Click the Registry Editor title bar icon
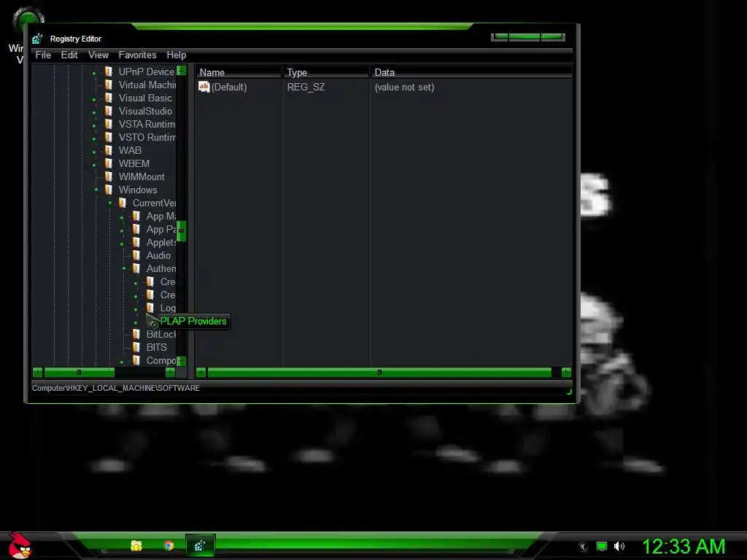 (x=38, y=39)
